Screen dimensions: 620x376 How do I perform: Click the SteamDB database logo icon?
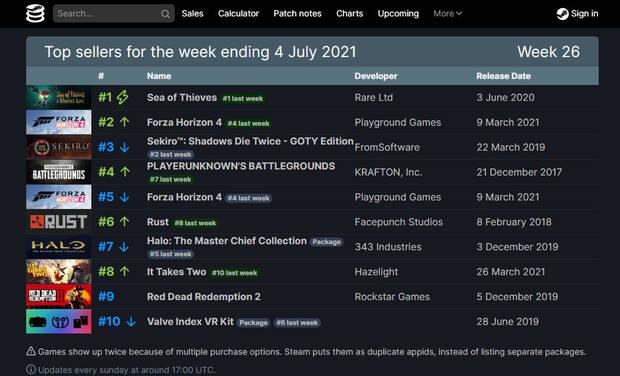(35, 13)
